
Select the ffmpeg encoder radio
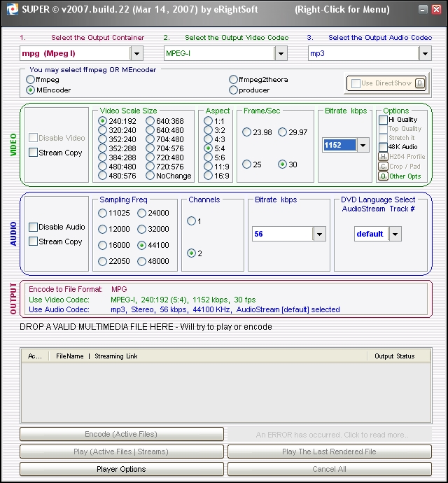tap(30, 80)
